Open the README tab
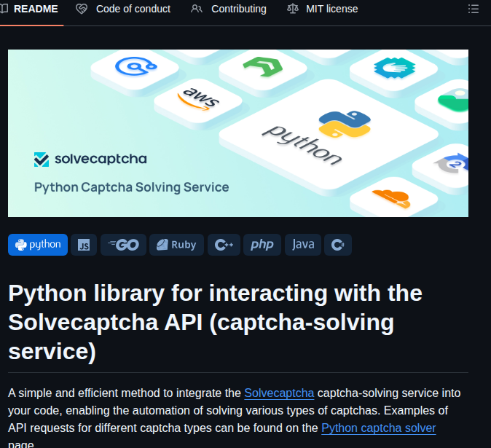 coord(29,9)
